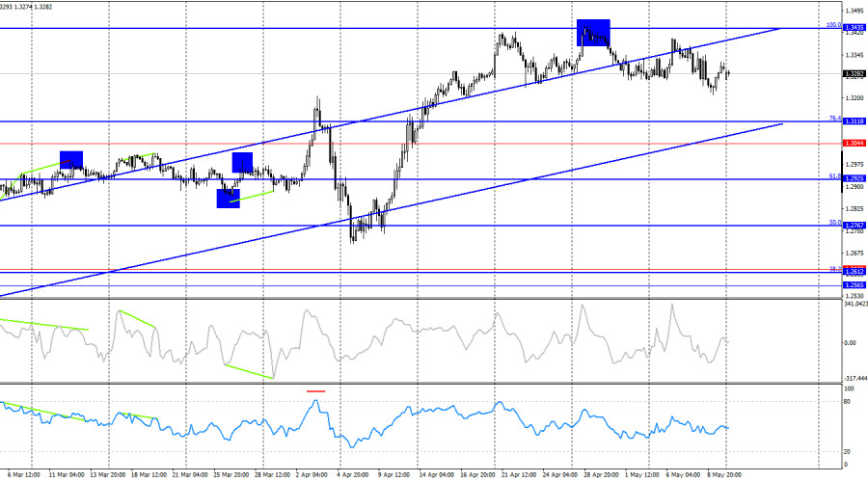The image size is (868, 482).
Task: Click the 14 Apr 04:00 date label
Action: (x=437, y=475)
